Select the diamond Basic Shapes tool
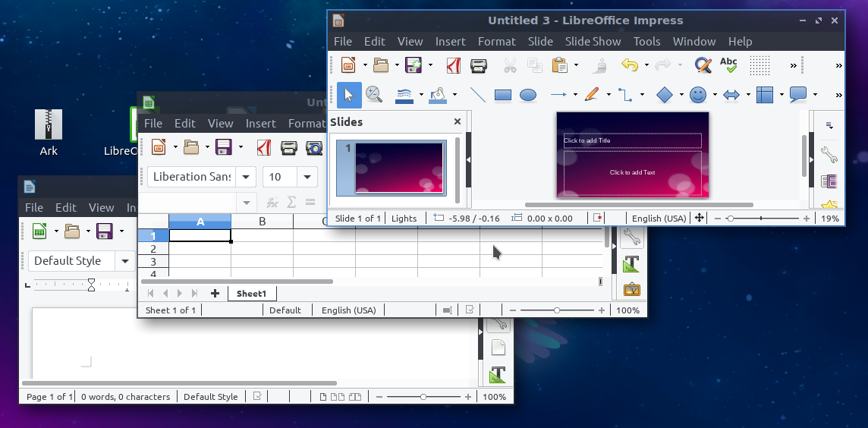 coord(664,95)
